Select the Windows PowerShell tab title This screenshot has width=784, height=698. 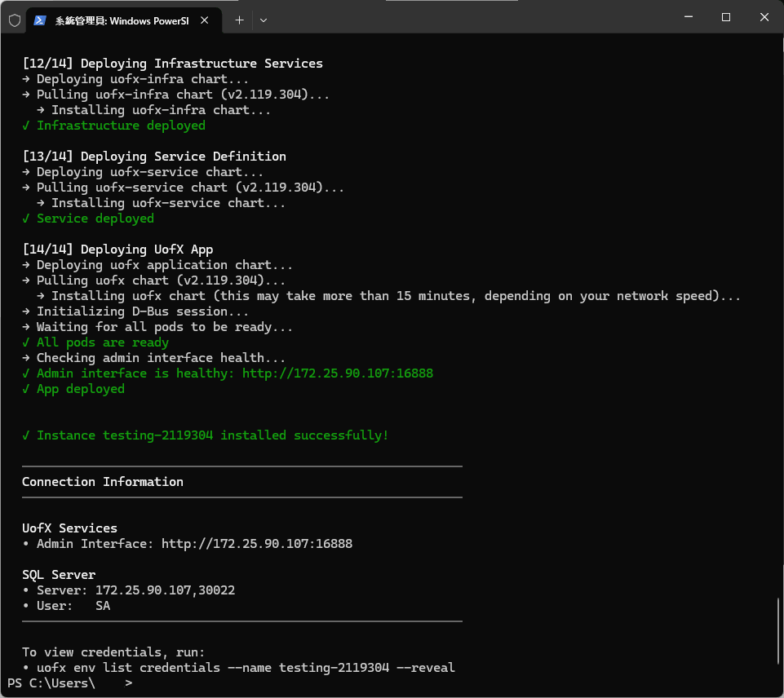point(122,20)
